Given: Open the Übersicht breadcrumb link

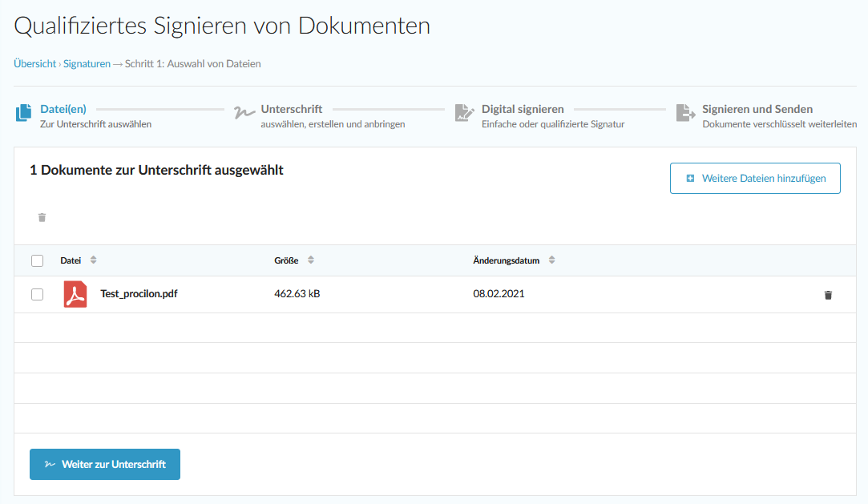Looking at the screenshot, I should coord(34,63).
